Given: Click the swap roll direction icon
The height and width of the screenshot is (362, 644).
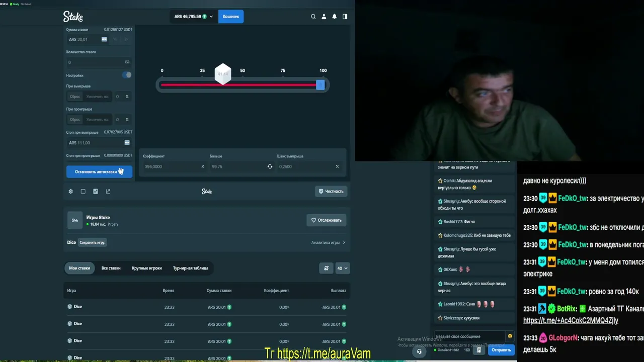Looking at the screenshot, I should [270, 166].
